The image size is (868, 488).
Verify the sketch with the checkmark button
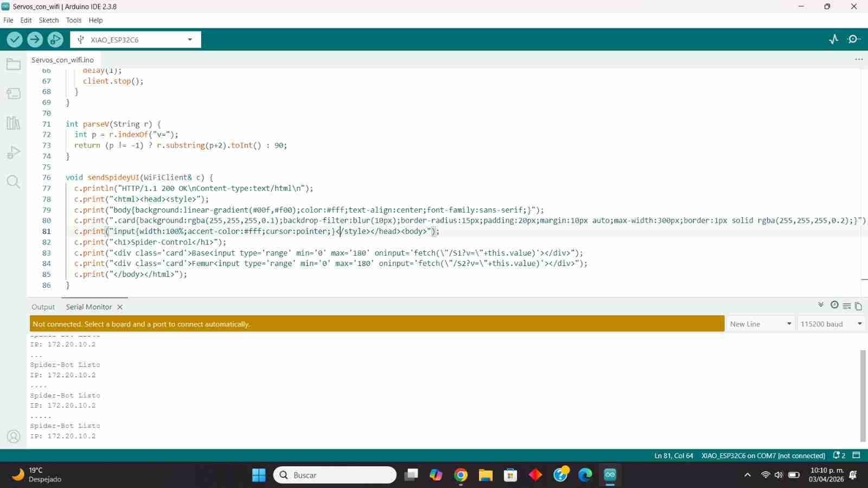(15, 39)
